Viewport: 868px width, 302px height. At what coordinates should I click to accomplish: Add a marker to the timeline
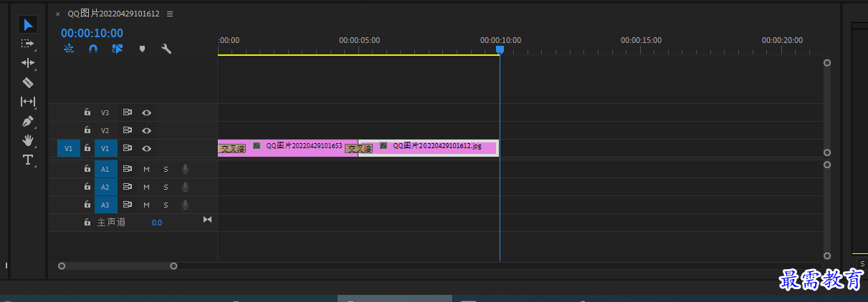click(142, 49)
